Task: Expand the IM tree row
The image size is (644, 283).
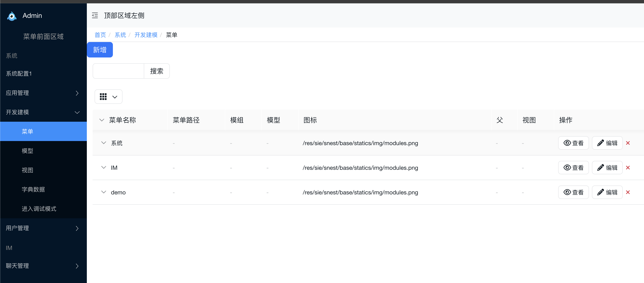Action: click(103, 167)
